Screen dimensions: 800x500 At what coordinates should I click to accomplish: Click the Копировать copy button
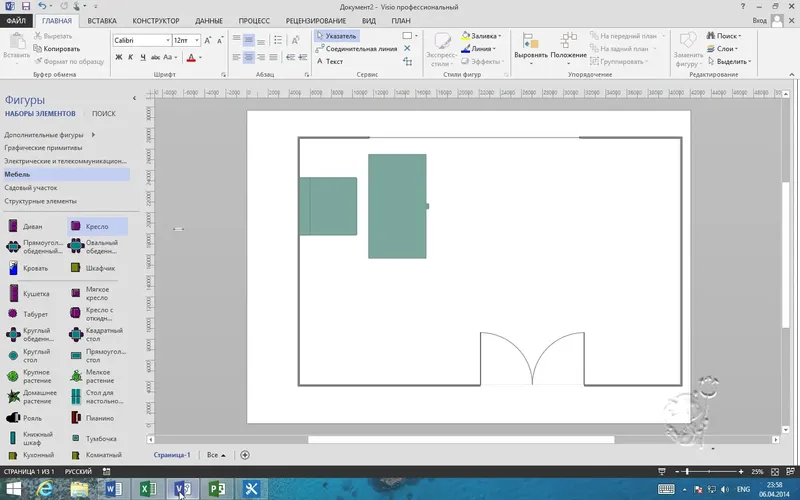[x=60, y=47]
